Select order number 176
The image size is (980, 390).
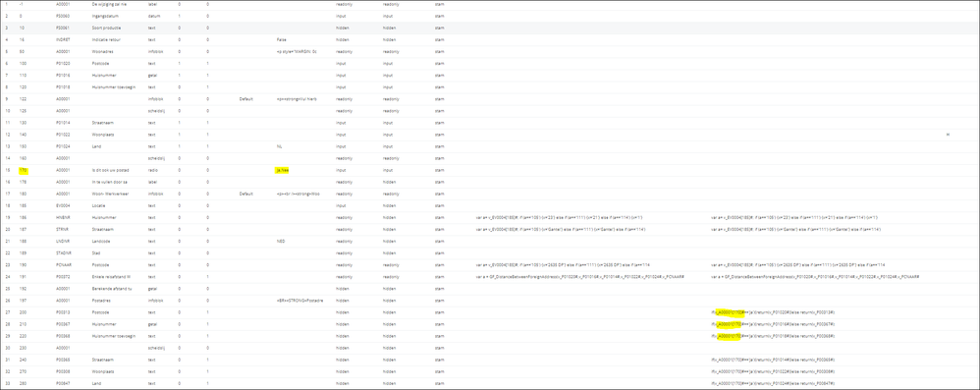pyautogui.click(x=23, y=182)
